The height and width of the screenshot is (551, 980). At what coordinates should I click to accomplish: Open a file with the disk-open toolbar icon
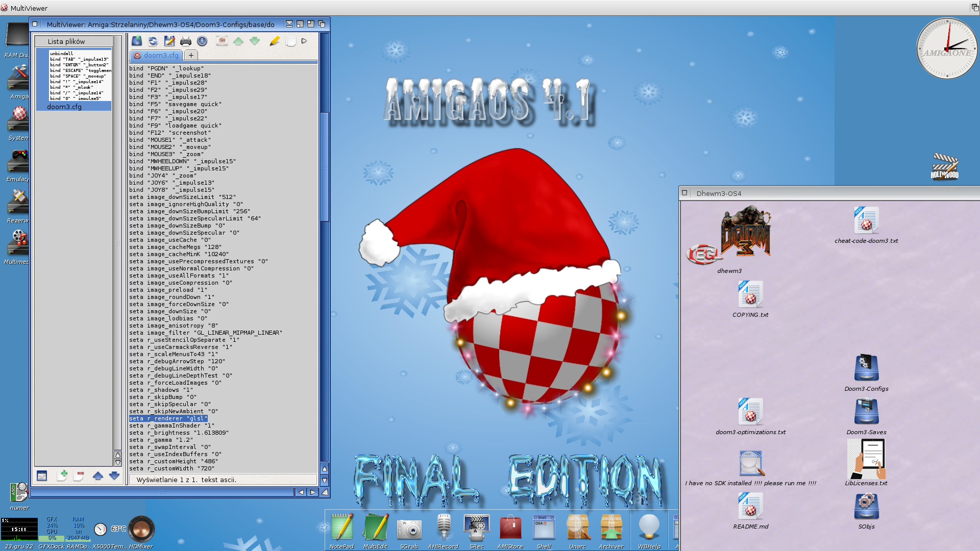[136, 41]
